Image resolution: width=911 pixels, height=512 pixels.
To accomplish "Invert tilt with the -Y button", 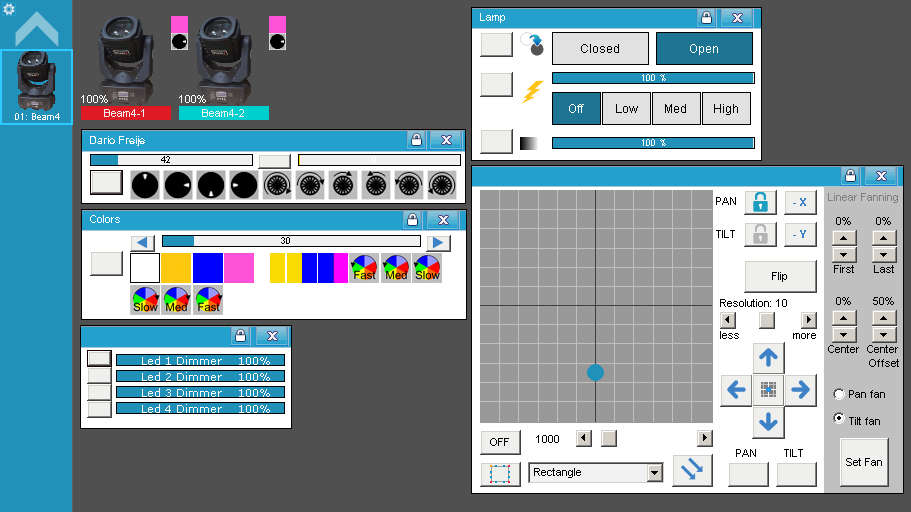I will coord(800,235).
